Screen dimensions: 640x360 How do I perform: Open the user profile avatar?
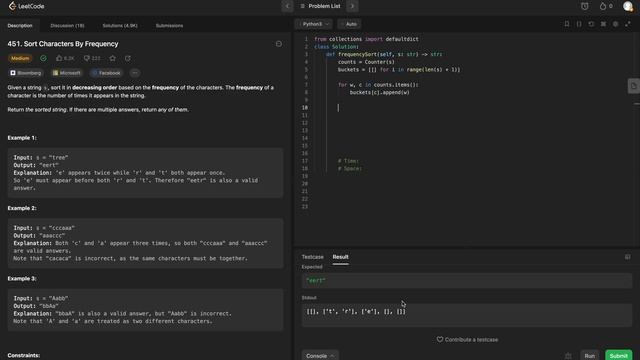click(x=628, y=6)
